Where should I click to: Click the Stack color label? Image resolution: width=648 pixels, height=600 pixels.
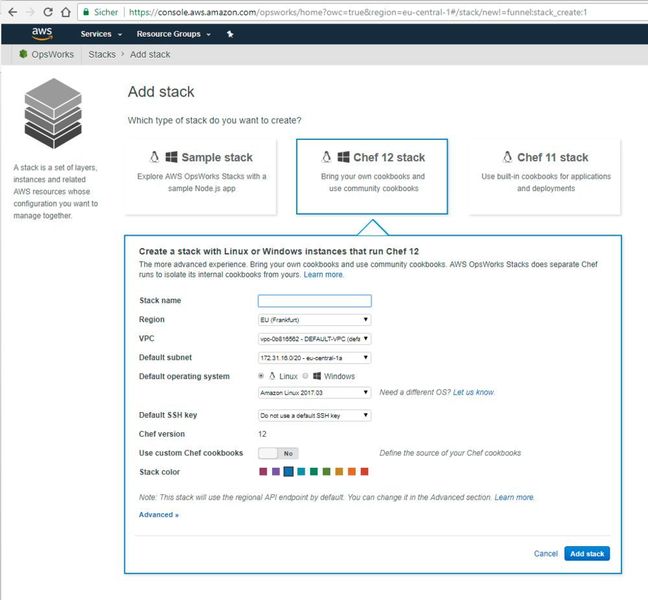tap(160, 472)
